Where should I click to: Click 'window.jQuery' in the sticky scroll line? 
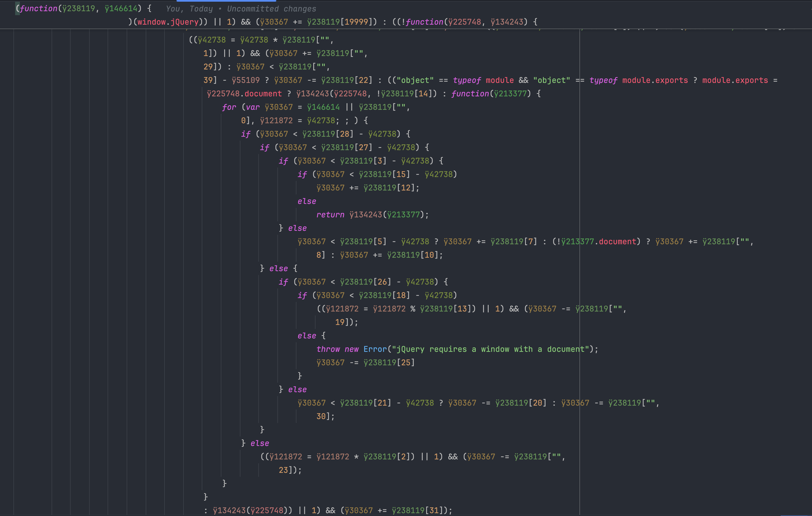point(168,22)
